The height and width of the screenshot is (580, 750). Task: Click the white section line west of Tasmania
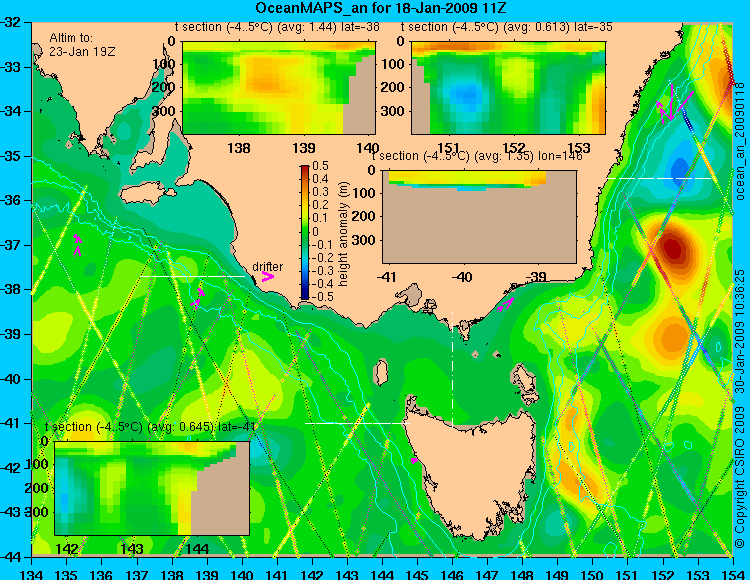tap(357, 423)
